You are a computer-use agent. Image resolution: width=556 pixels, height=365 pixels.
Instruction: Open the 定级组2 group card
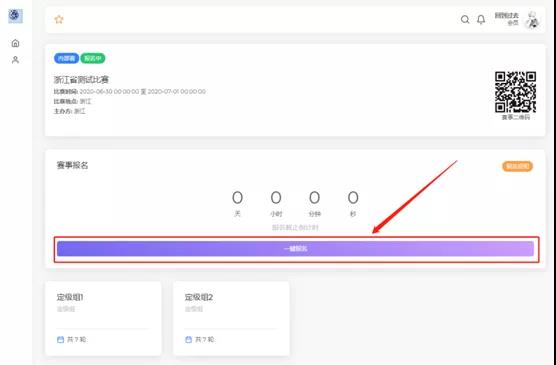231,318
